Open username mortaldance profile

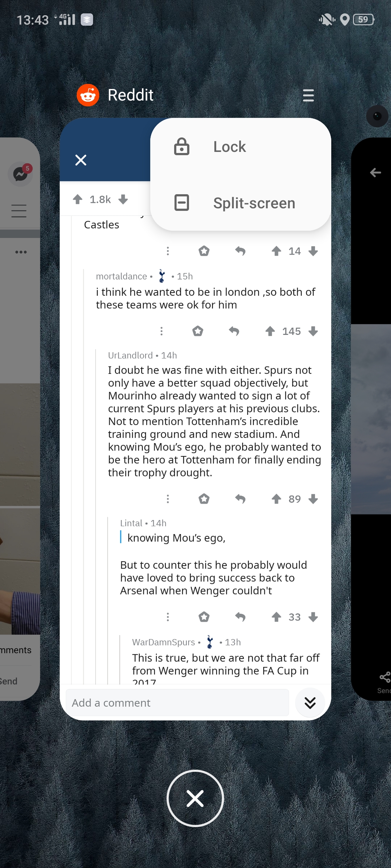[x=121, y=276]
